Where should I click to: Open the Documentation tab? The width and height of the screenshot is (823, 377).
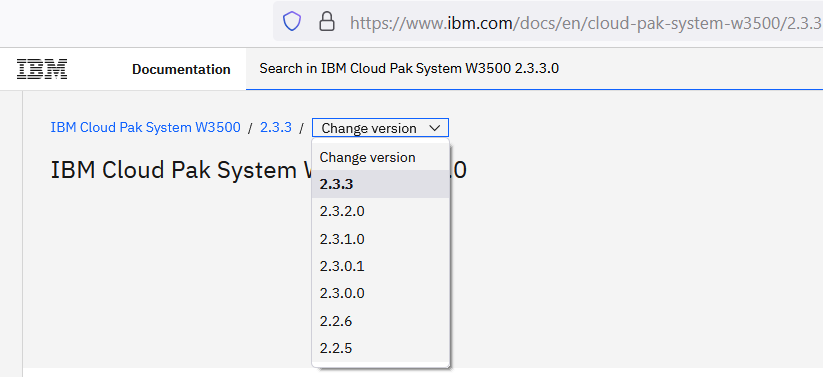pyautogui.click(x=181, y=69)
